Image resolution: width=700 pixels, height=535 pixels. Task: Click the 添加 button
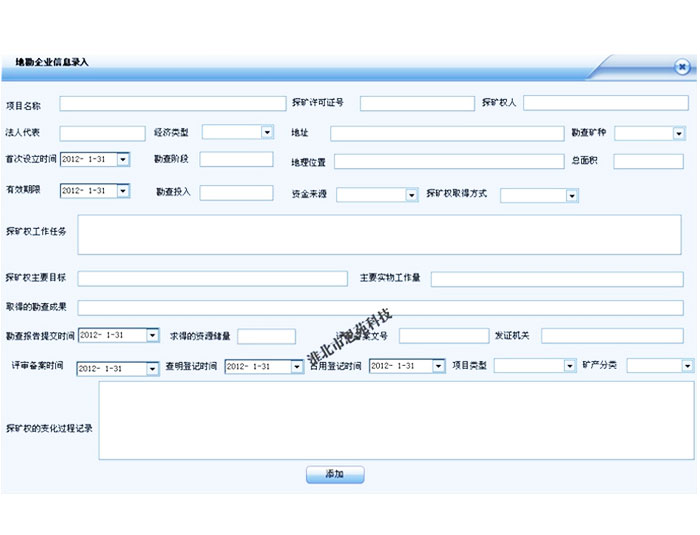(x=335, y=474)
